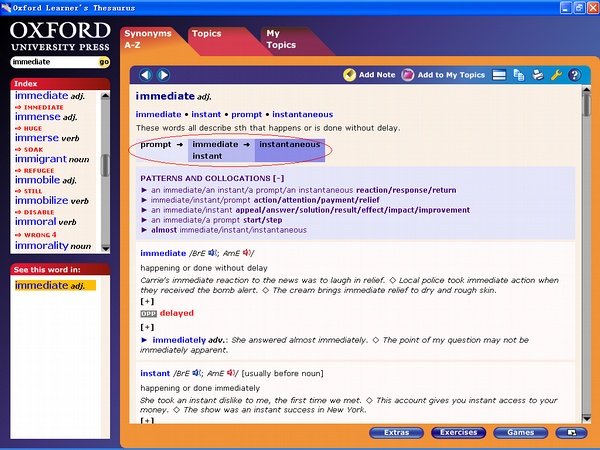Image resolution: width=600 pixels, height=450 pixels.
Task: Select immoral verb in the Index
Action: (x=46, y=222)
